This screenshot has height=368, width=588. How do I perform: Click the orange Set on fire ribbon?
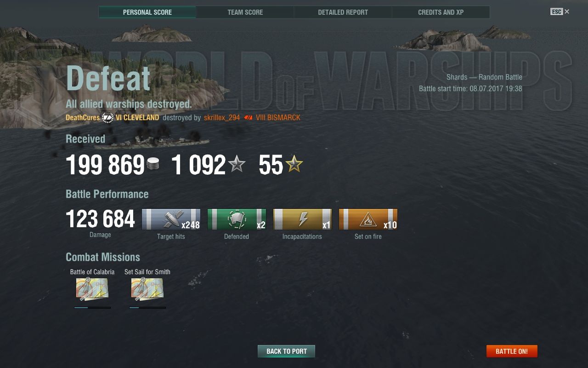368,219
